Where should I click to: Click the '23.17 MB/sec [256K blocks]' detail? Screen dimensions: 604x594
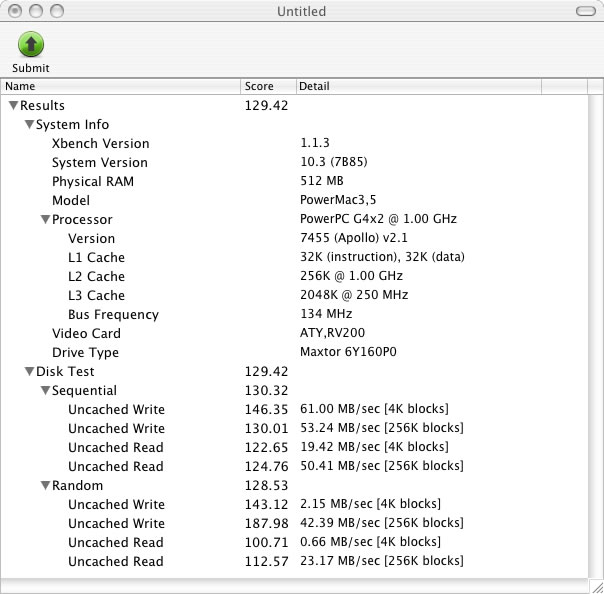click(382, 561)
